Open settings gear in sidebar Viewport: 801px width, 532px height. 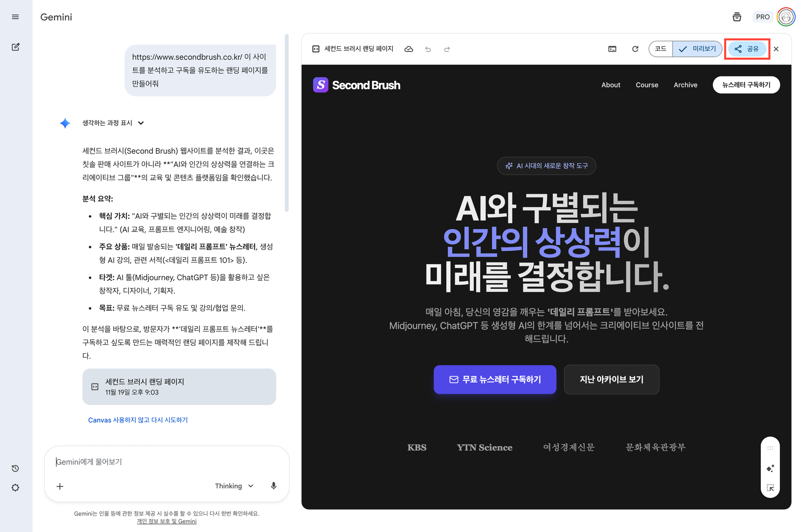15,488
